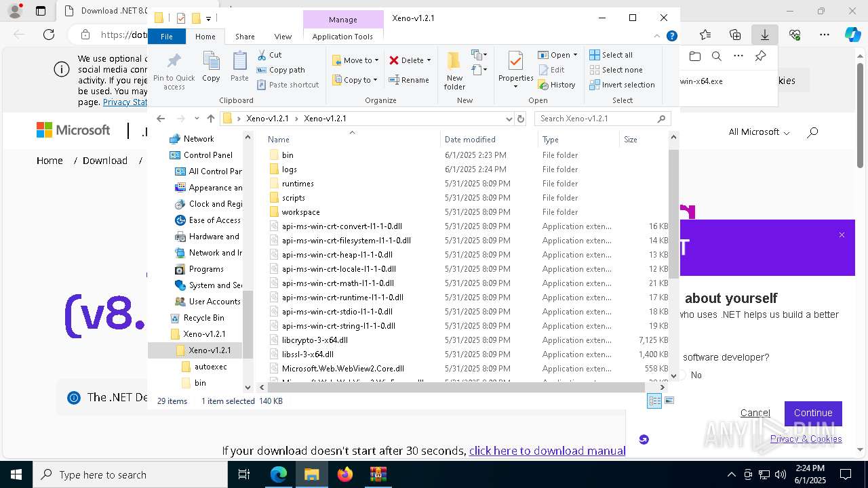Click Select none in ribbon

616,70
